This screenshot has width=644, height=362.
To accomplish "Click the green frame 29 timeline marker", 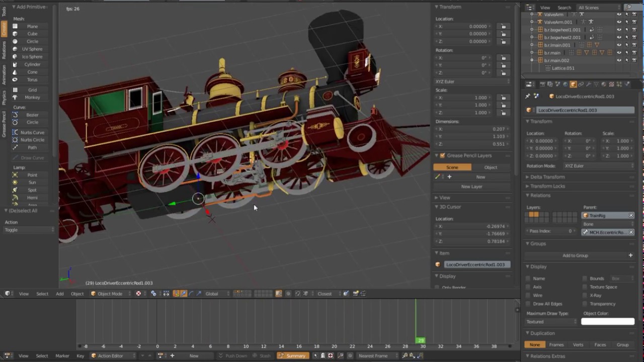I will (x=421, y=340).
